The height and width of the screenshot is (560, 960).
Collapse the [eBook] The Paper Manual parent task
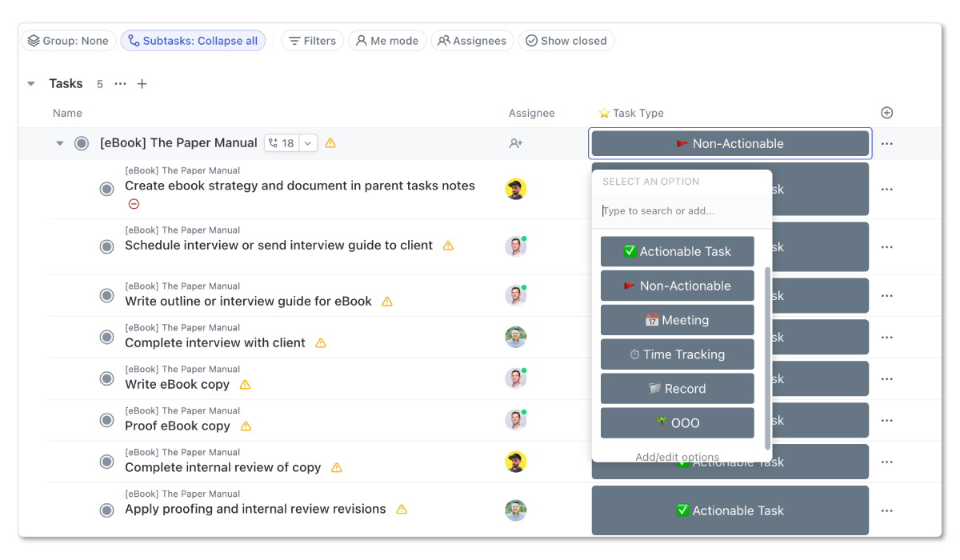pyautogui.click(x=59, y=142)
